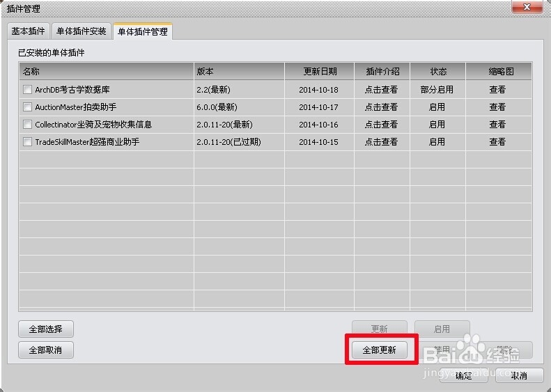Viewport: 551px width, 392px height.
Task: Check the AuctionMaster拍卖助手 checkbox
Action: [x=27, y=107]
